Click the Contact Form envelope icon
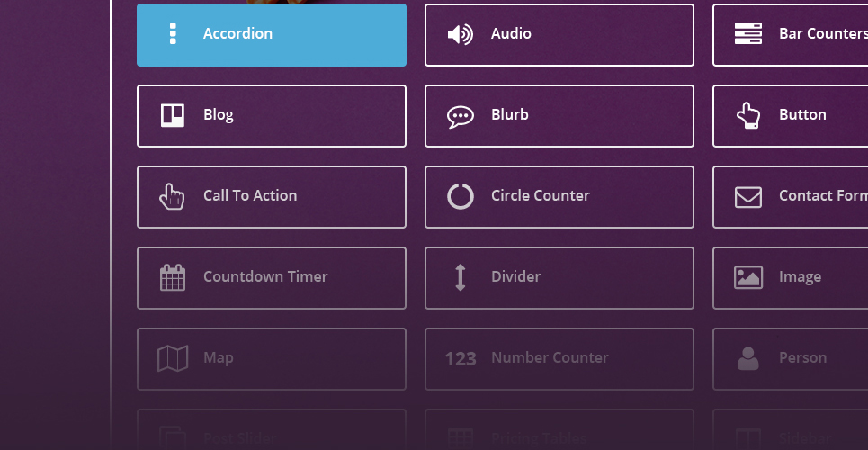This screenshot has width=868, height=450. [747, 197]
